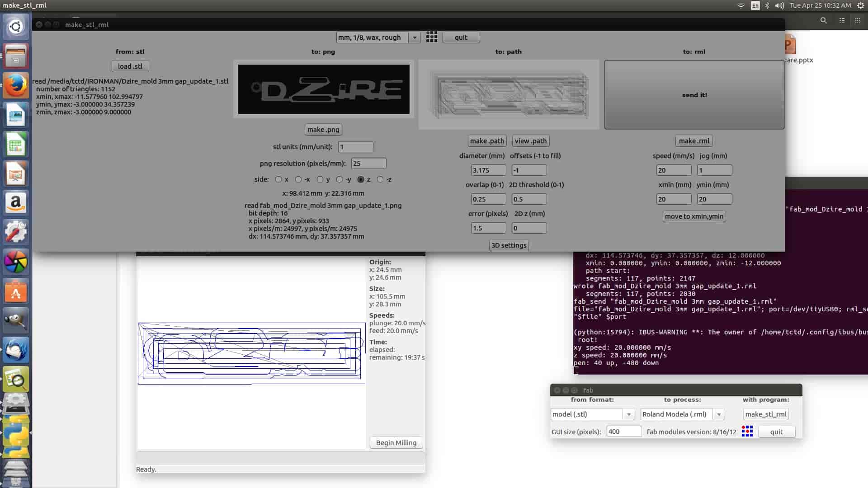Select side x radio button
The height and width of the screenshot is (488, 868).
278,179
